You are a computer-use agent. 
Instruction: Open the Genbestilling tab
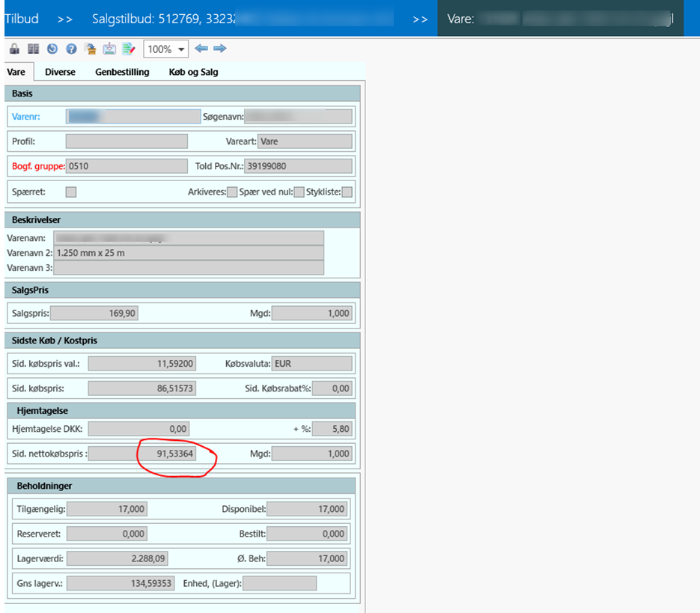click(122, 72)
